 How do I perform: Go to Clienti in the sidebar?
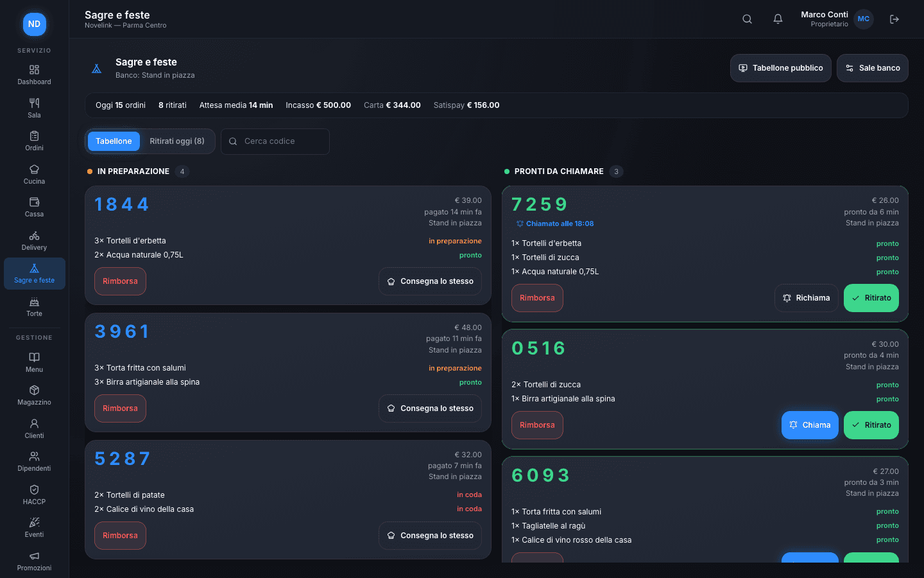pos(35,428)
